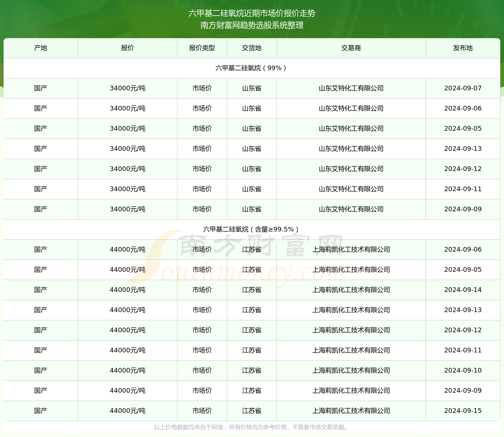Click the 2024-09-14 date cell
The height and width of the screenshot is (437, 504).
tap(463, 290)
